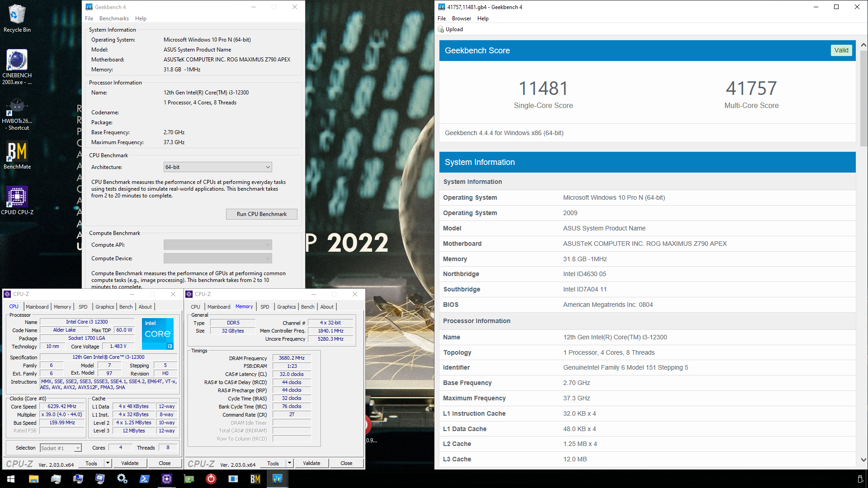This screenshot has width=868, height=488.
Task: Click the Core Speed value field
Action: 62,407
